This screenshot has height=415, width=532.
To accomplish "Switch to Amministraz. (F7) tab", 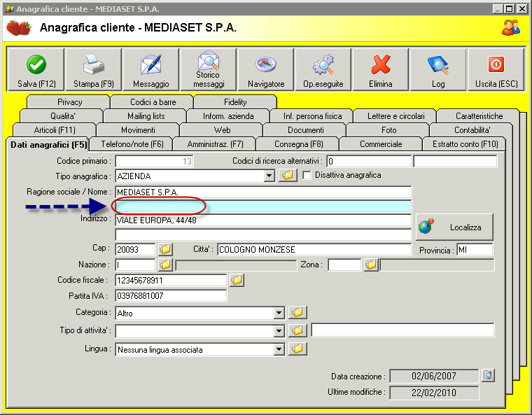I will 215,144.
